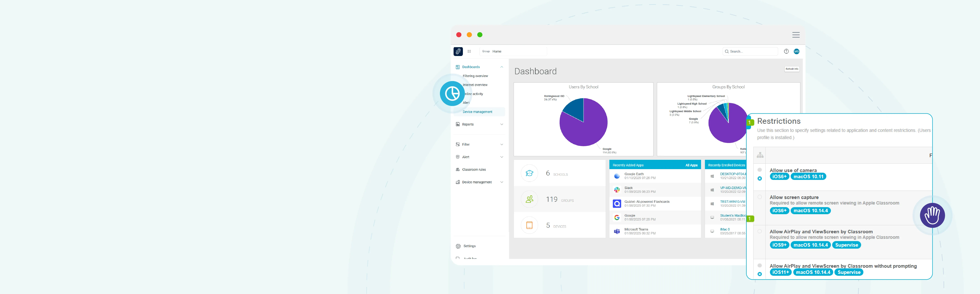
Task: Click the Classroom rules sidebar icon
Action: (458, 170)
